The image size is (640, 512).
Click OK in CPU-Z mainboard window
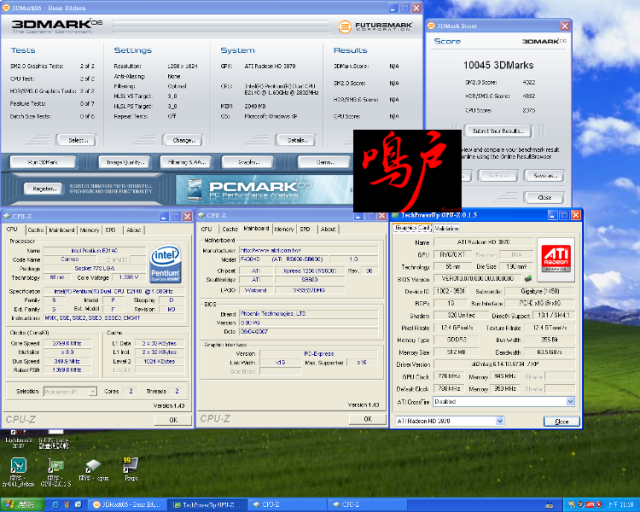coord(367,419)
